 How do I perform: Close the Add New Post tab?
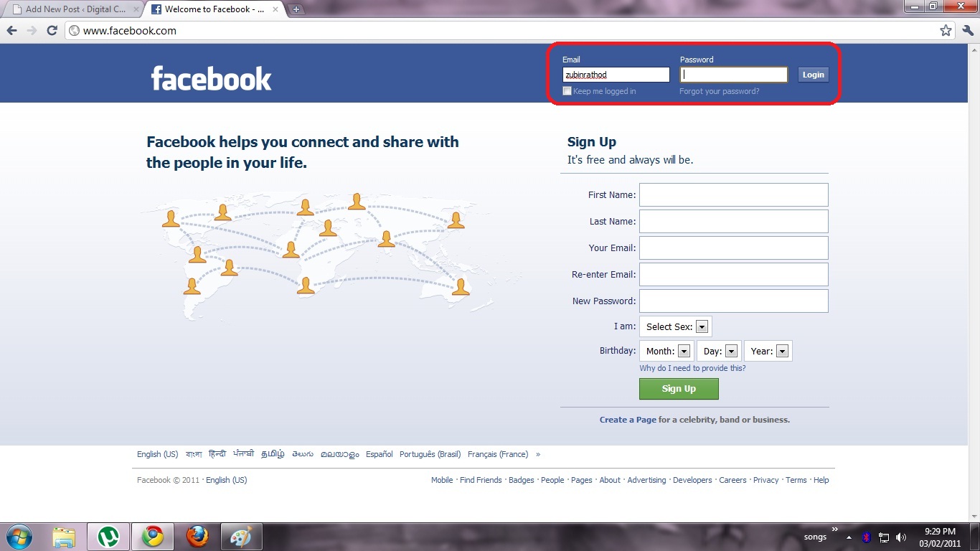136,9
